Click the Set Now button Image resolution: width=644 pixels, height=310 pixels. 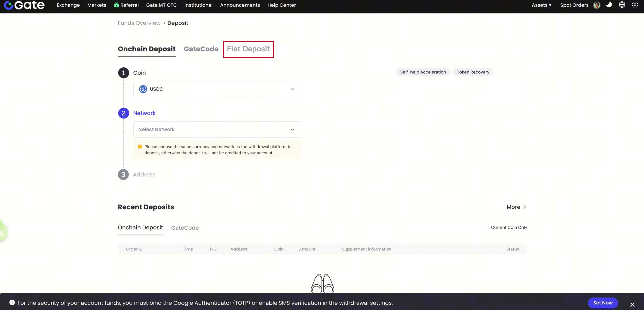602,303
